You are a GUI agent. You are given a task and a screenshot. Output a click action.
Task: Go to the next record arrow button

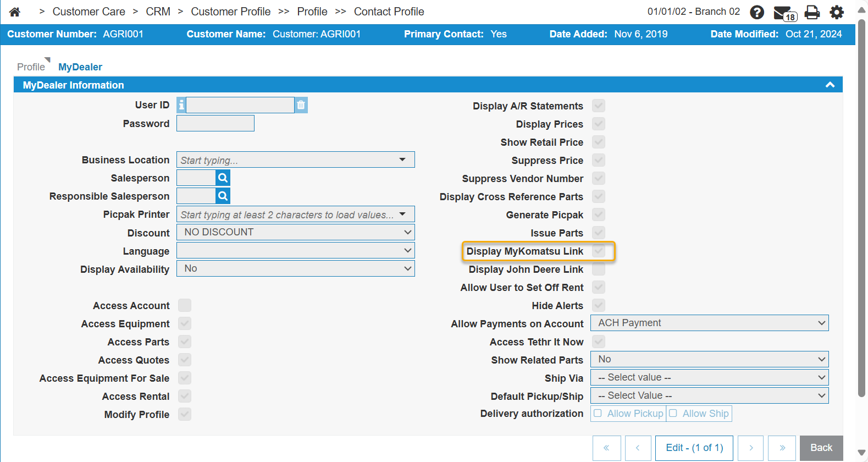[x=751, y=448]
